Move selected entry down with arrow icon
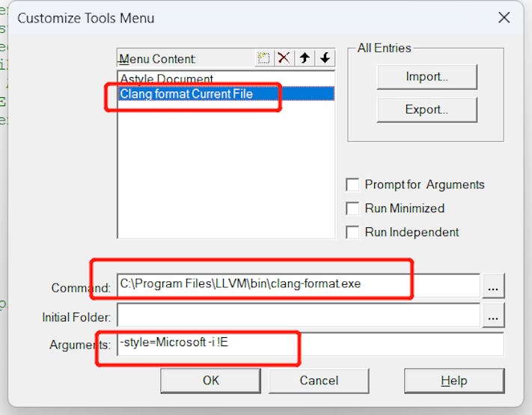Image resolution: width=532 pixels, height=415 pixels. [325, 58]
